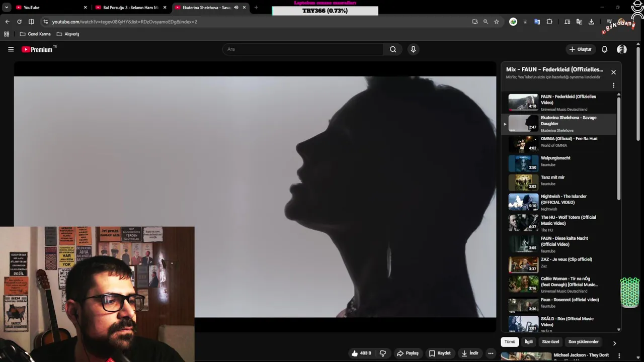Expand the tab search dropdown arrow

7,8
